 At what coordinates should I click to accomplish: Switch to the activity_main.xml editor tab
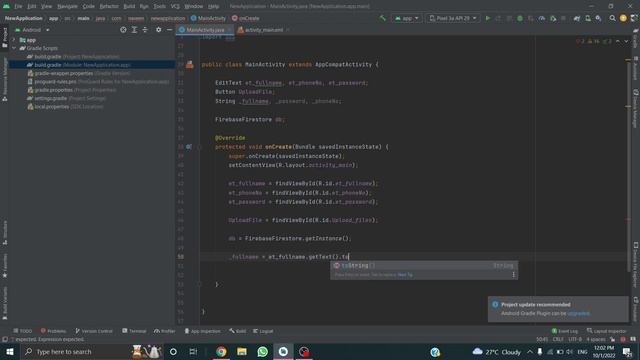tap(264, 30)
